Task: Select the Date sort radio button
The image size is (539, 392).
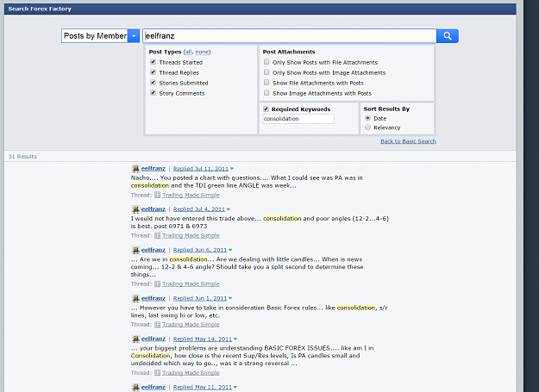Action: [367, 118]
